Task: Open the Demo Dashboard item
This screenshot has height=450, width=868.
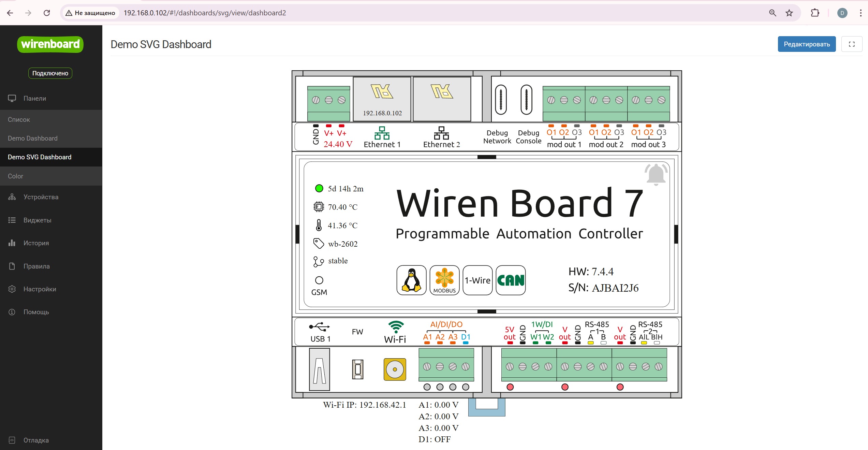Action: click(x=33, y=138)
